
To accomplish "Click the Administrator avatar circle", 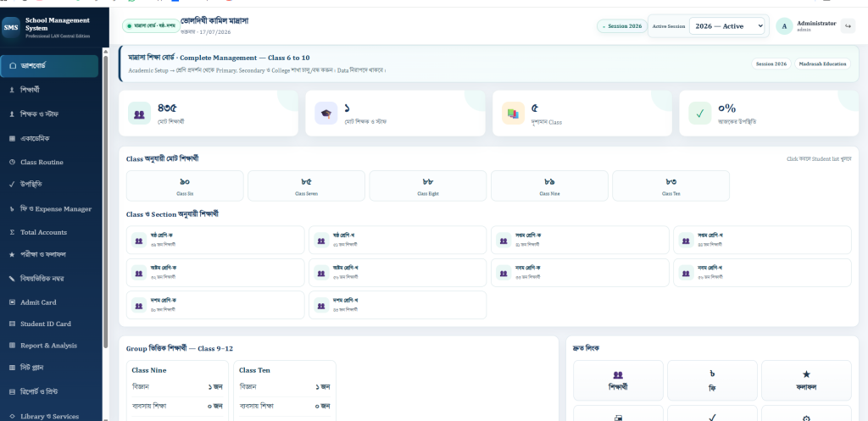I will 784,26.
